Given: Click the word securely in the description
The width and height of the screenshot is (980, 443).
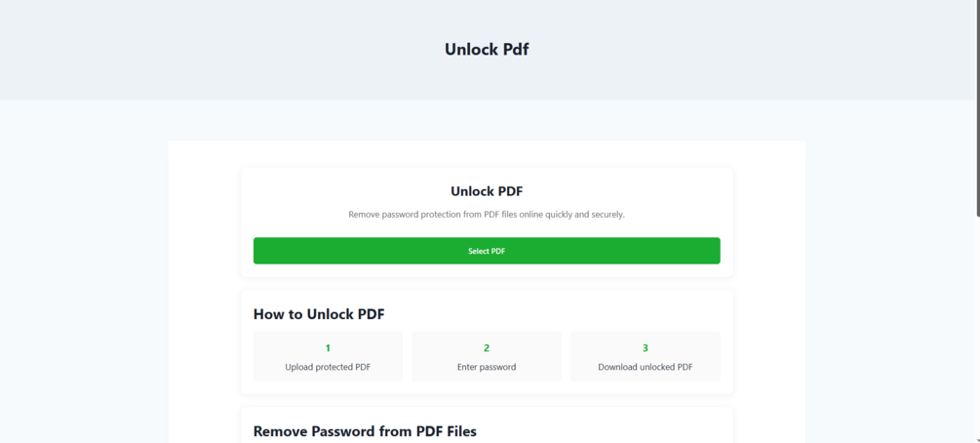Looking at the screenshot, I should point(608,215).
